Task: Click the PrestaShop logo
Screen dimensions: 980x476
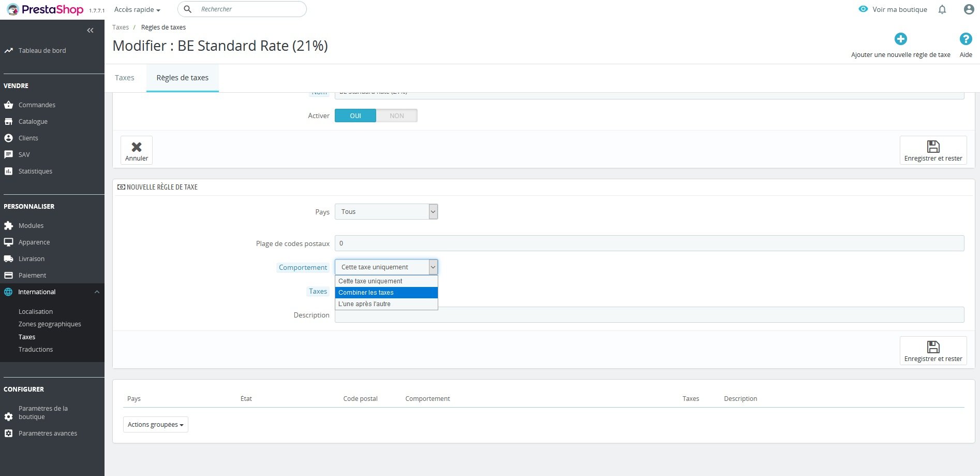Action: [x=45, y=9]
